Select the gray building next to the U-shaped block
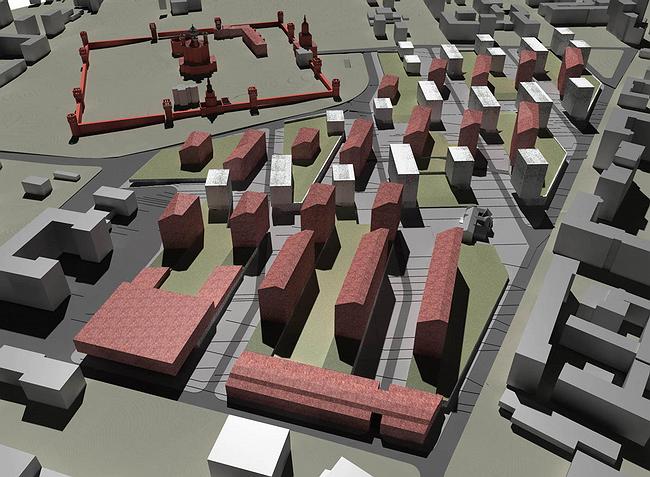The width and height of the screenshot is (650, 477). point(115,202)
